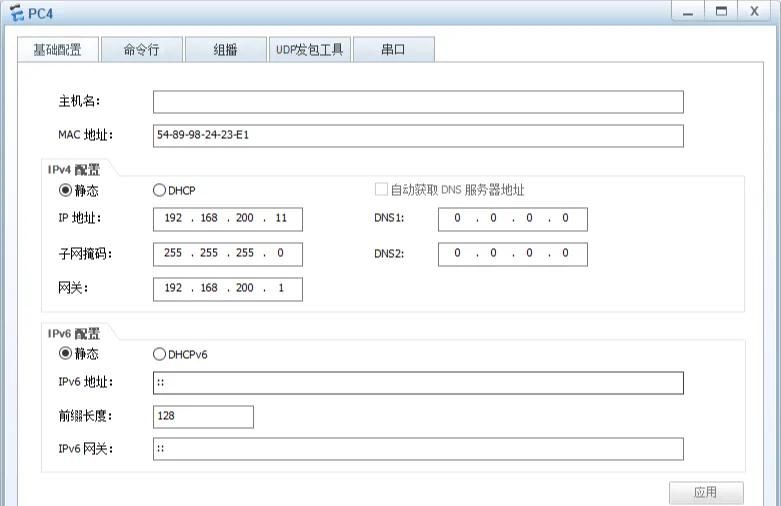Enable 自动获取 DNS 服务器地址 checkbox
Viewport: 781px width, 506px height.
click(x=381, y=190)
